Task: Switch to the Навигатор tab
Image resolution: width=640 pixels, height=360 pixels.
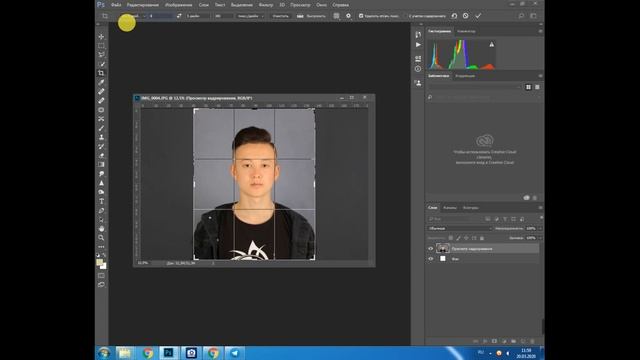Action: 466,31
